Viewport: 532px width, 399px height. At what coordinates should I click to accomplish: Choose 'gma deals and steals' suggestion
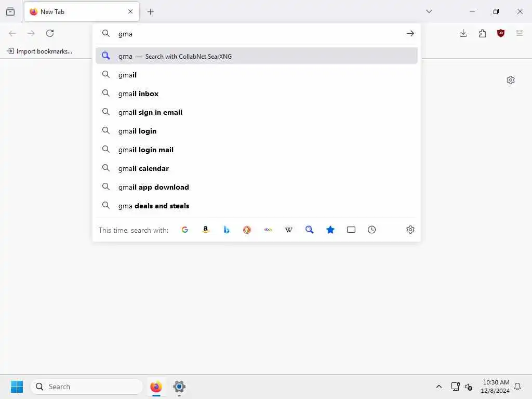[257, 206]
